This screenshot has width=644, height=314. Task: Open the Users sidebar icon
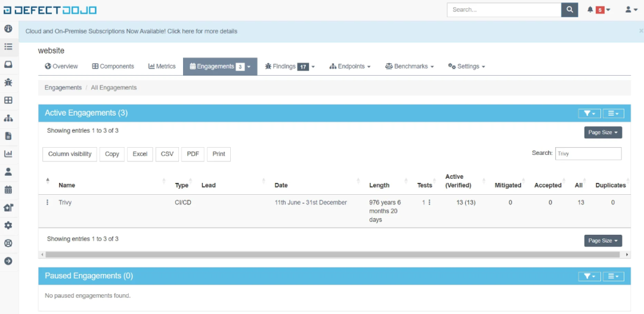(8, 172)
